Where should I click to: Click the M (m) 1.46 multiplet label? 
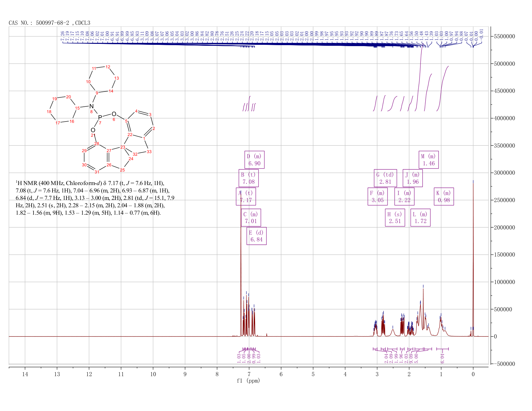click(429, 160)
